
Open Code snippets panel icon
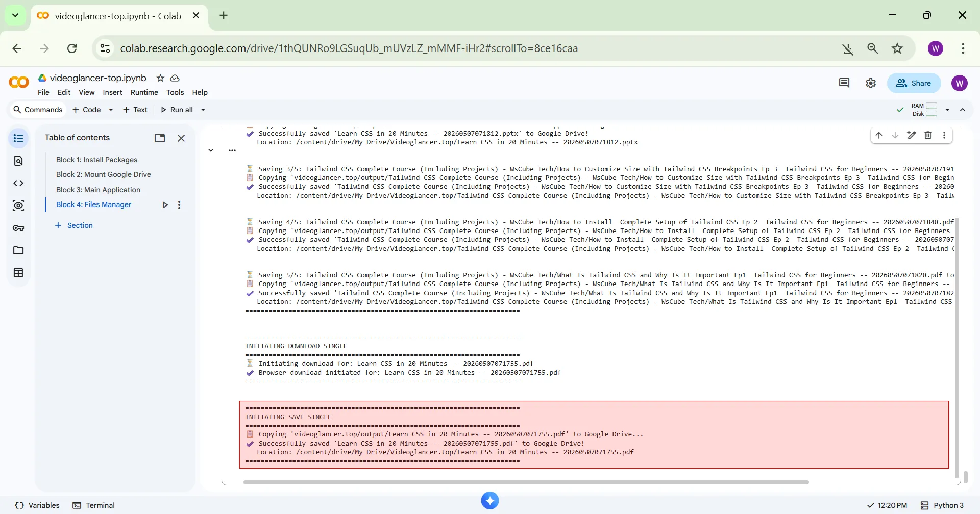(x=18, y=183)
